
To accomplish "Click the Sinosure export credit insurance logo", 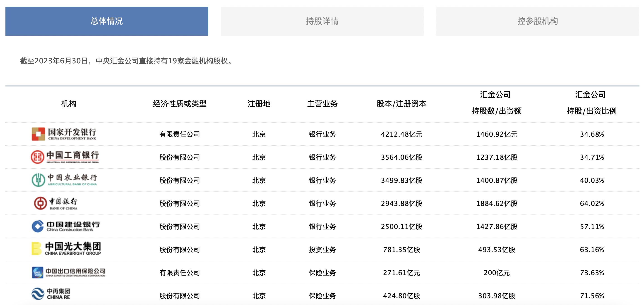I will click(69, 272).
